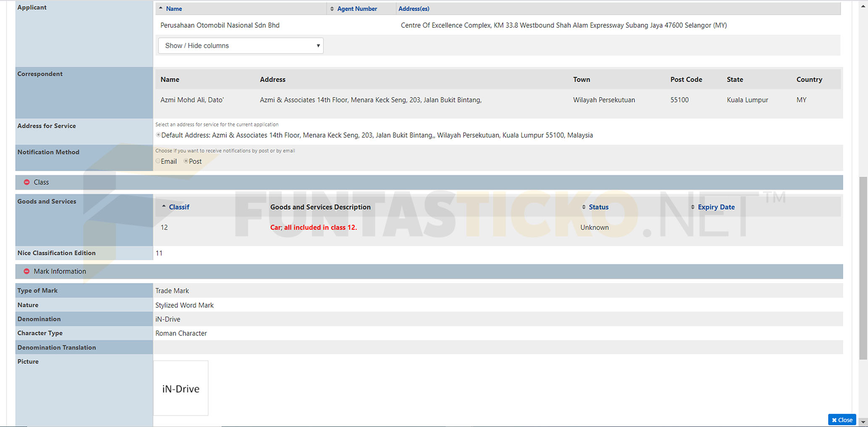Click the Status column header

[x=598, y=207]
